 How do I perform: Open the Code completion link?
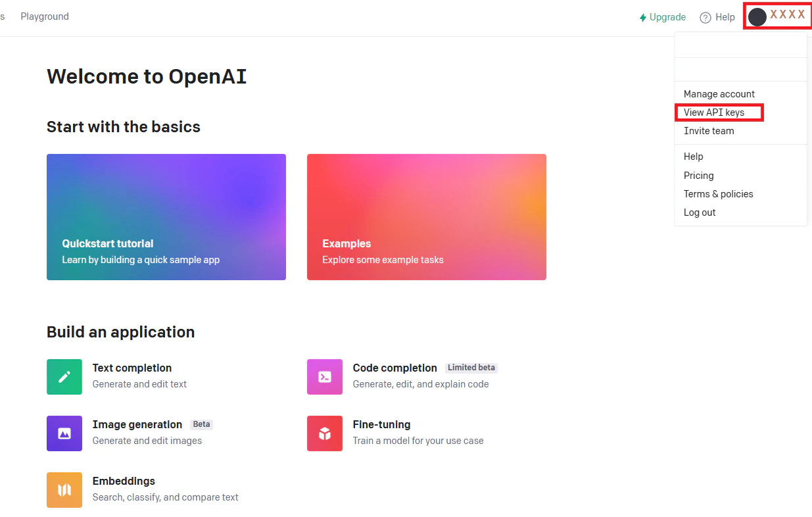tap(395, 368)
